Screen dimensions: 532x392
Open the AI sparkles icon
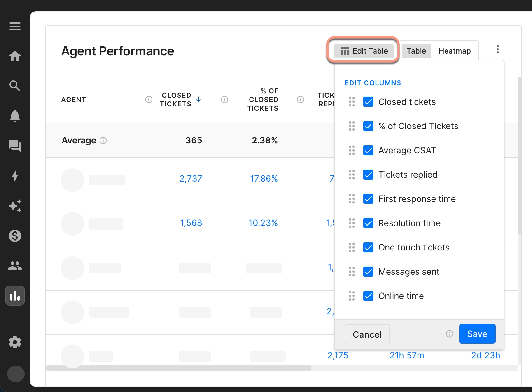click(15, 206)
